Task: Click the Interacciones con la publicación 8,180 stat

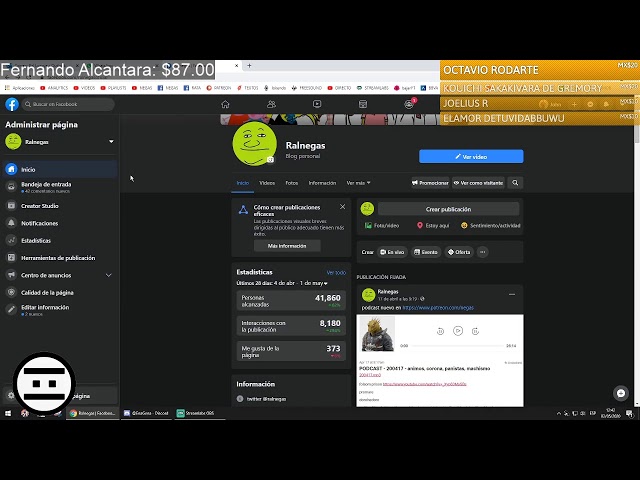Action: pos(291,326)
